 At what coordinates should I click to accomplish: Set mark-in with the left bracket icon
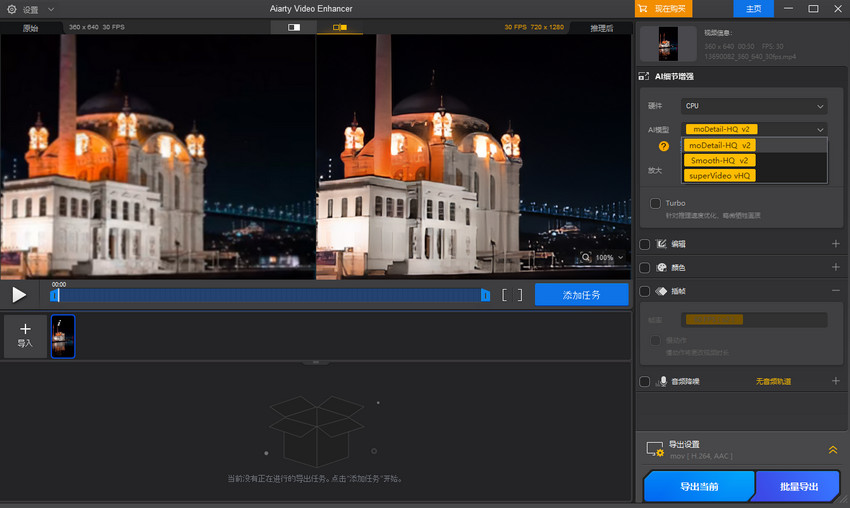pos(504,295)
